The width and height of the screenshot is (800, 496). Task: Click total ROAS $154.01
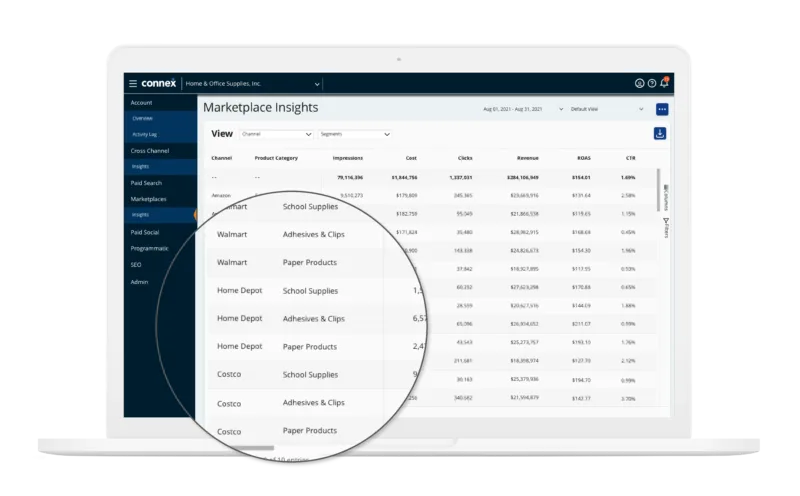click(581, 178)
